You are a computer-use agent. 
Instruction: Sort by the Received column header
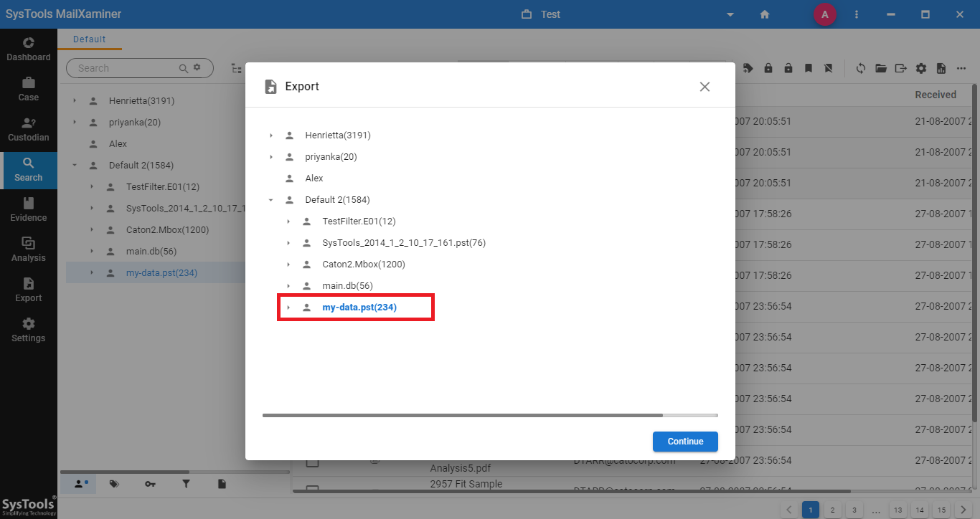click(936, 95)
